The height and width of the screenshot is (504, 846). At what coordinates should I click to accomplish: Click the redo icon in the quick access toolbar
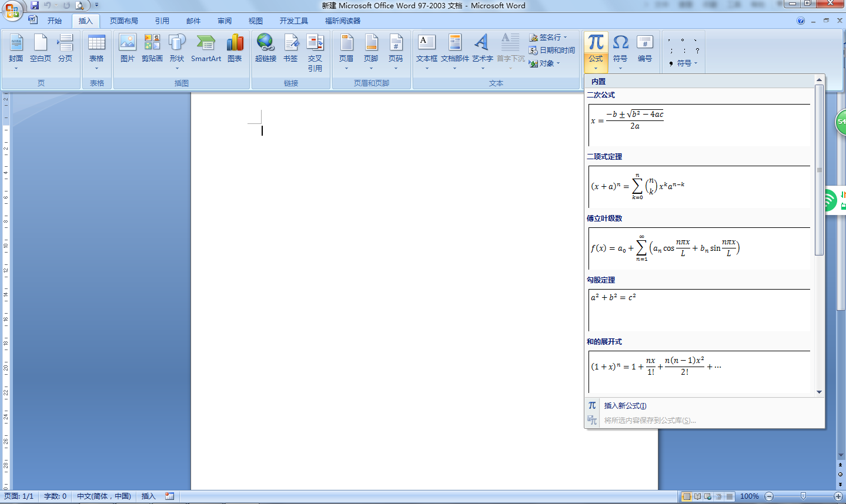click(x=66, y=5)
